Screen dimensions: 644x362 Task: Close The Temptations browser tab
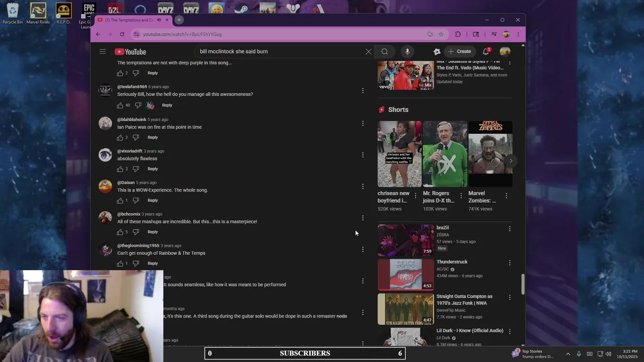tap(167, 20)
